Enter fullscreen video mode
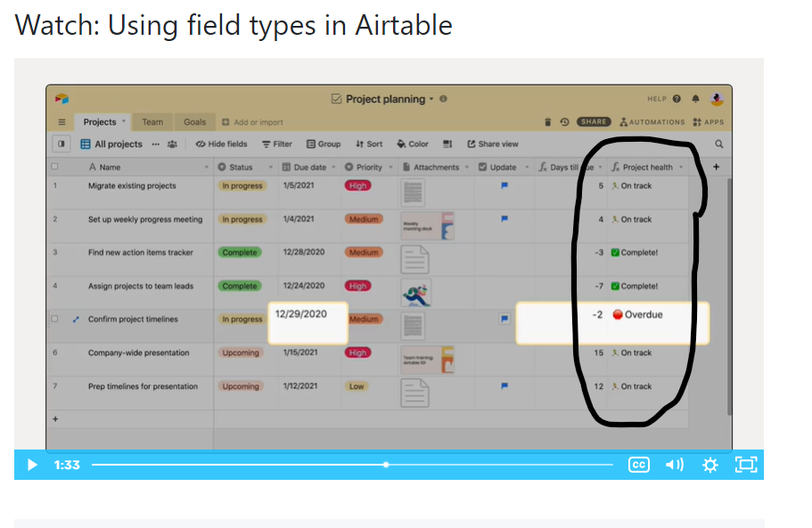812x528 pixels. (746, 465)
